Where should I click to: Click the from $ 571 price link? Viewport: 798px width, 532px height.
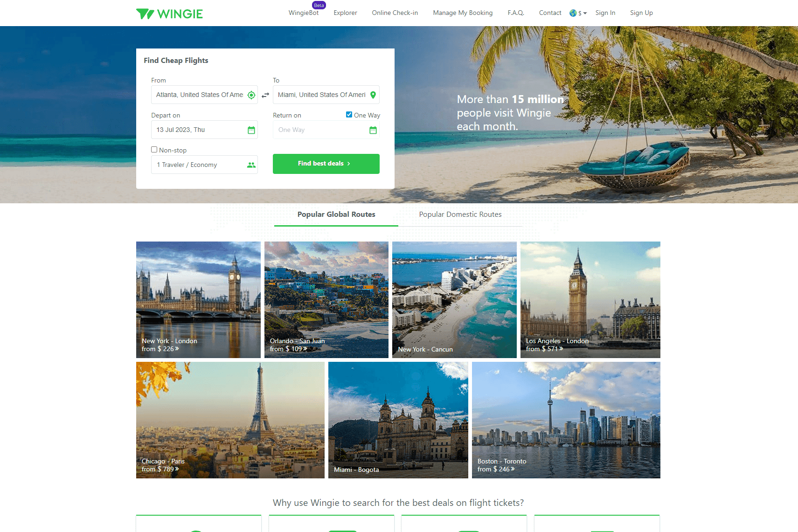coord(545,349)
